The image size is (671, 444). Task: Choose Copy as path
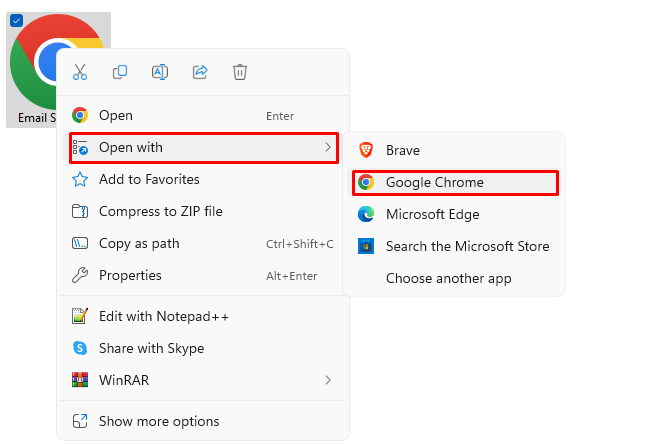(203, 243)
